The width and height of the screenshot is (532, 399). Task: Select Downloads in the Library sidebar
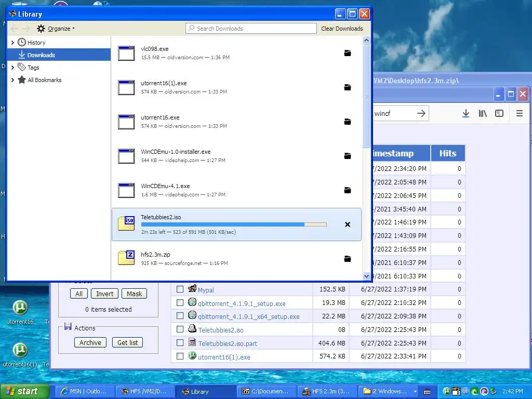pyautogui.click(x=59, y=55)
